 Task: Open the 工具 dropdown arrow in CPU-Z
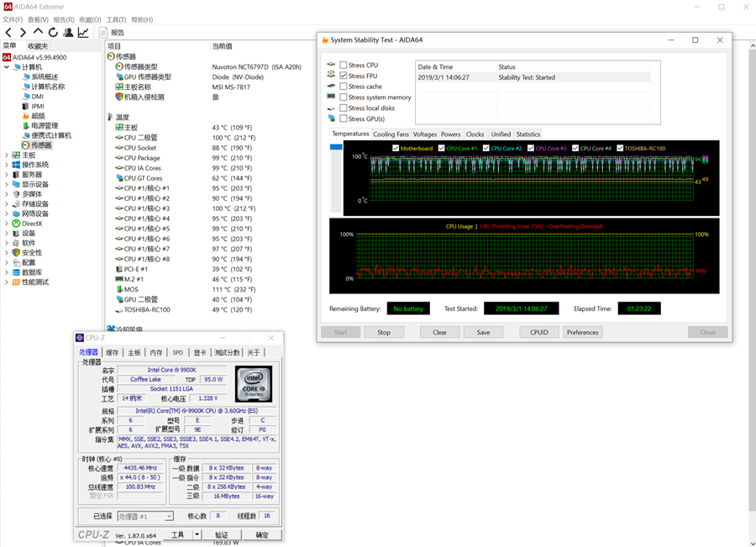pos(197,534)
